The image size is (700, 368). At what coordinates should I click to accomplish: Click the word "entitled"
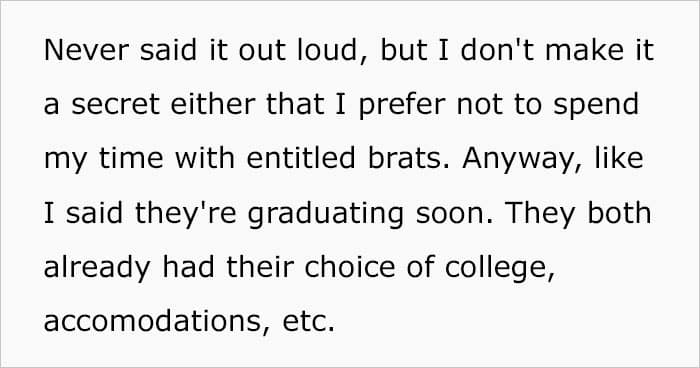point(300,158)
